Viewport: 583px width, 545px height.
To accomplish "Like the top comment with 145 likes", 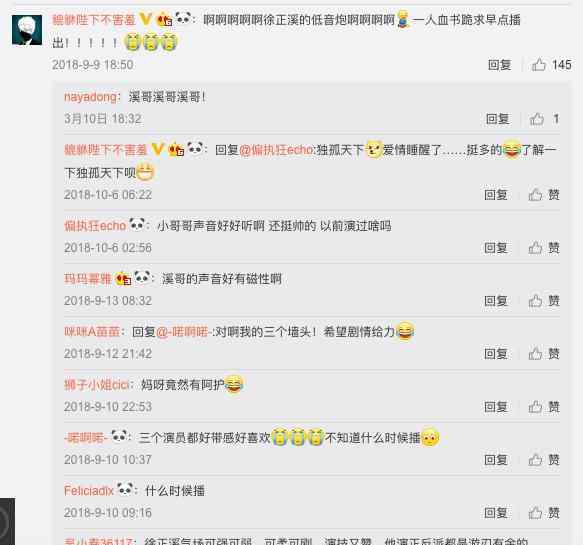I will point(551,65).
